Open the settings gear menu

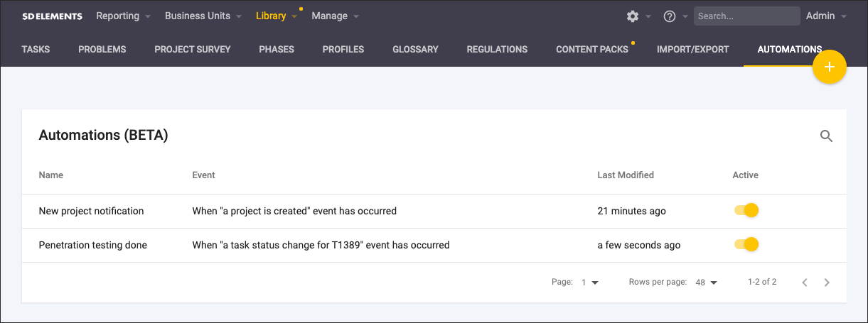click(633, 16)
